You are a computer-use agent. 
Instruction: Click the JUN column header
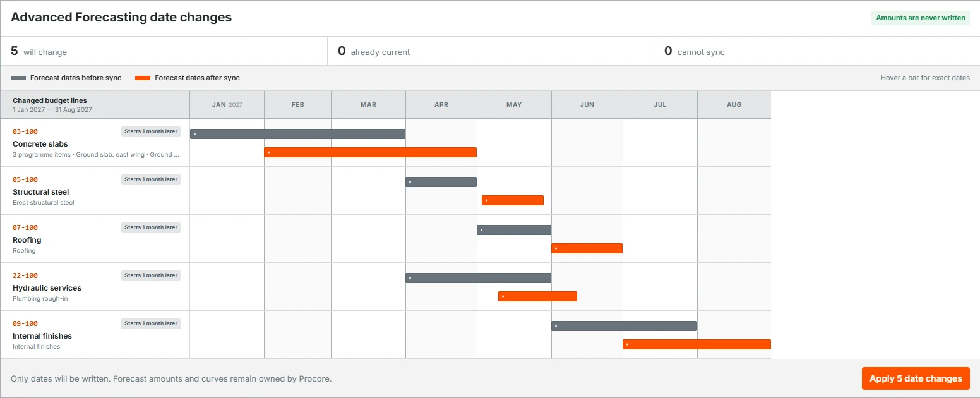pyautogui.click(x=587, y=105)
